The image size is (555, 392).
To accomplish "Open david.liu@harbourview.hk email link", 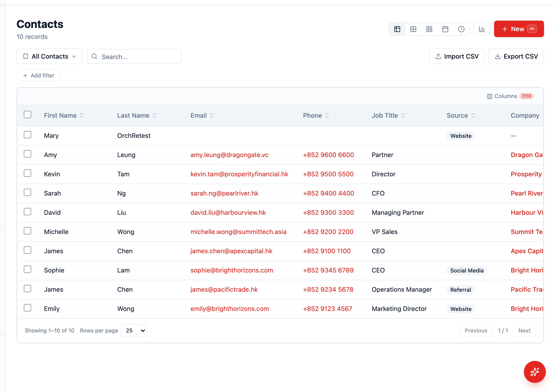I will click(x=228, y=212).
